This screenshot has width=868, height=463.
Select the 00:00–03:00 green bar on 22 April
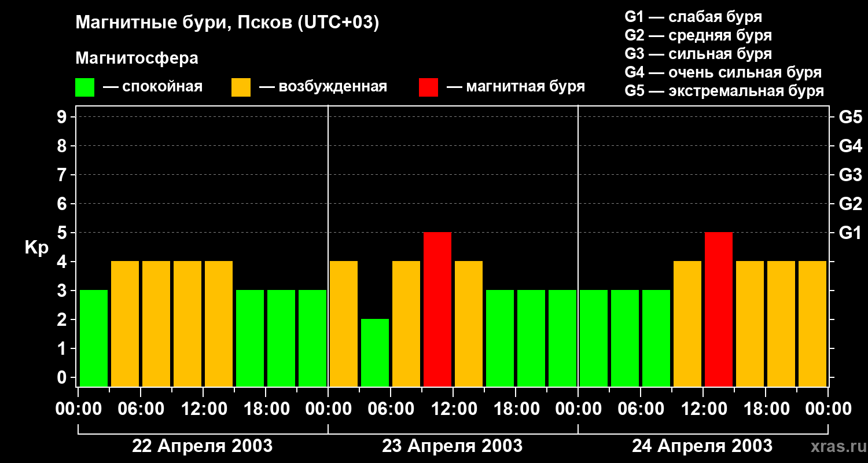pos(94,338)
